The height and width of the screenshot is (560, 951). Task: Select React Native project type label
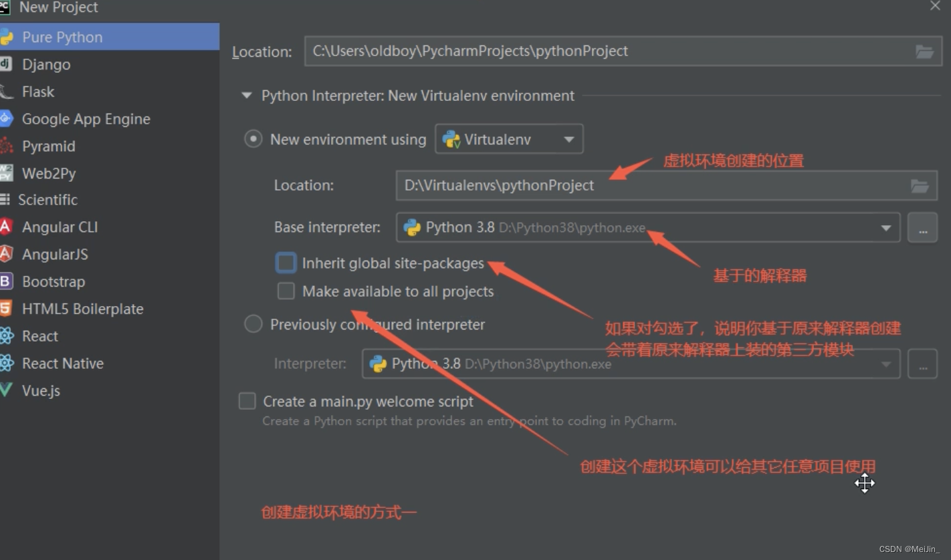(x=63, y=363)
